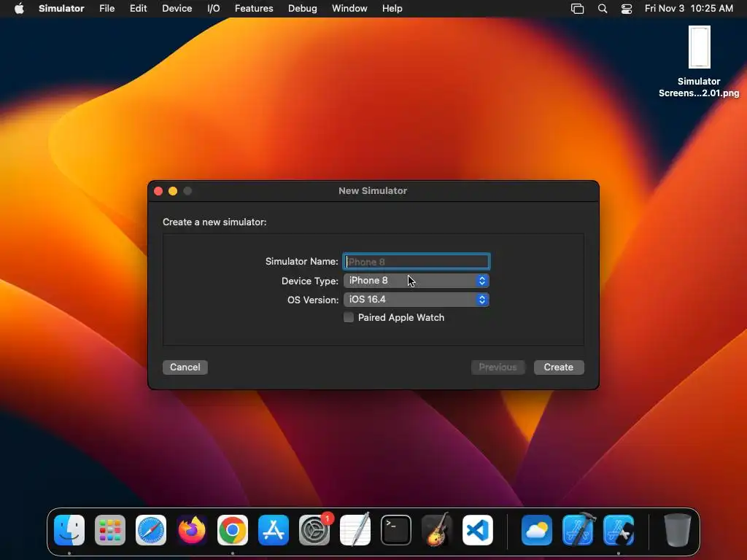Open the Help menu
Screen dimensions: 747x560
coord(392,9)
